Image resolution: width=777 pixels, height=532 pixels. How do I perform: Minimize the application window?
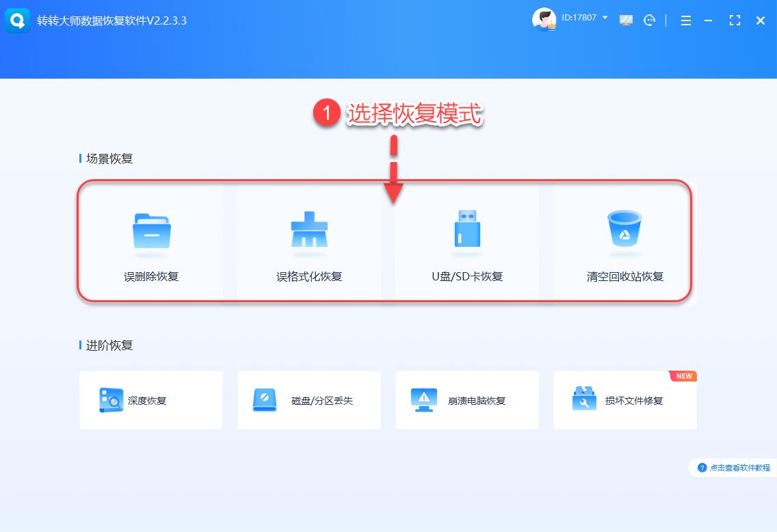(709, 21)
